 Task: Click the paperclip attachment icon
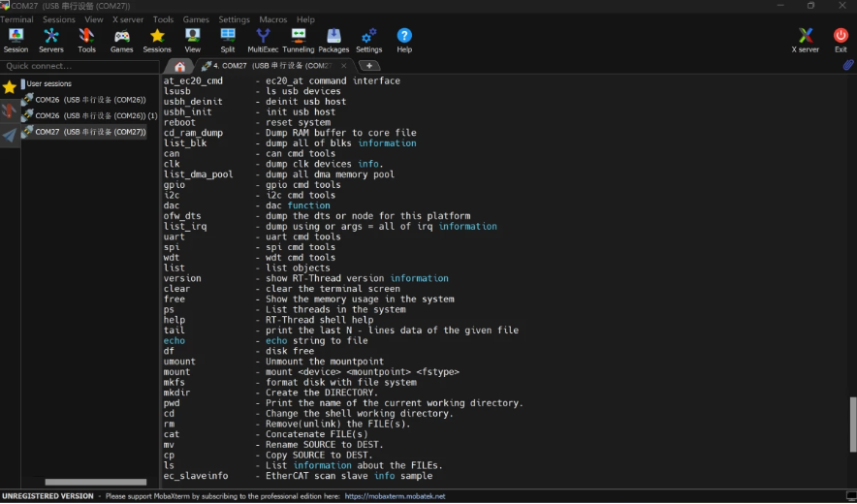coord(847,66)
